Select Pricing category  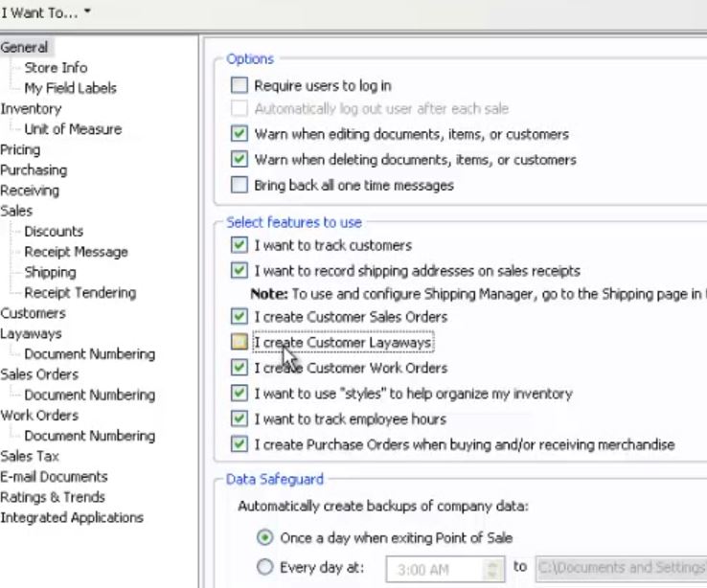coord(20,149)
